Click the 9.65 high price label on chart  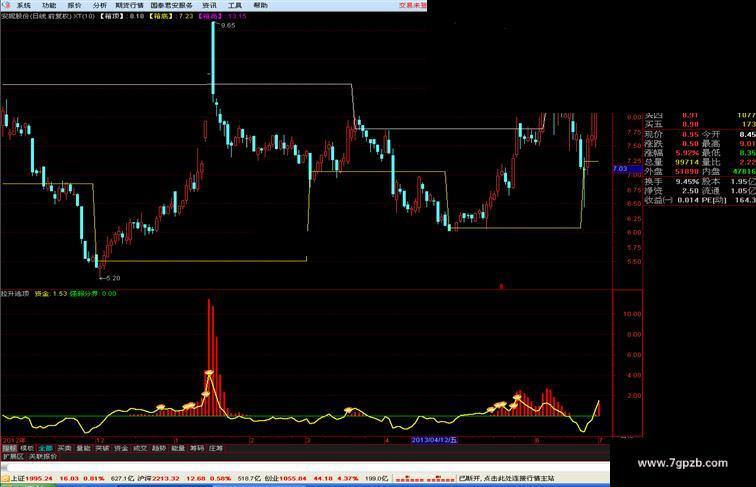(x=228, y=26)
